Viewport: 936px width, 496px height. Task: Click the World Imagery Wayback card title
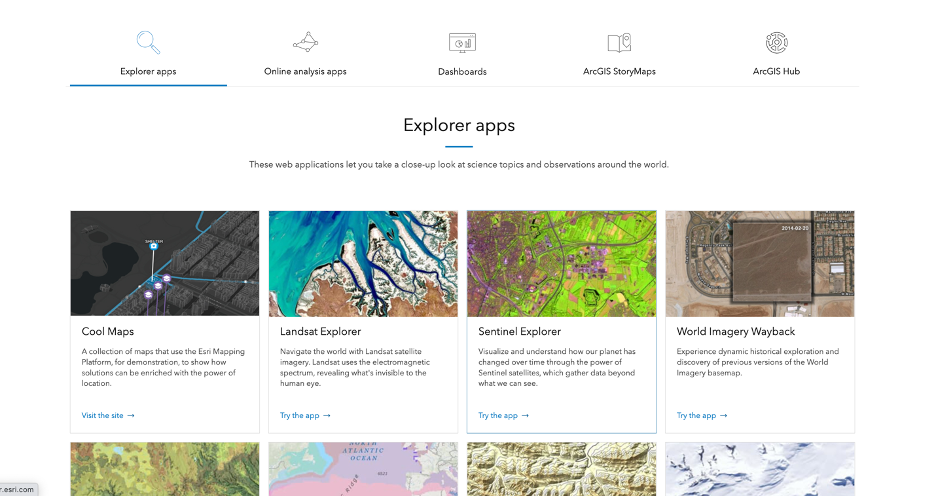pos(735,331)
